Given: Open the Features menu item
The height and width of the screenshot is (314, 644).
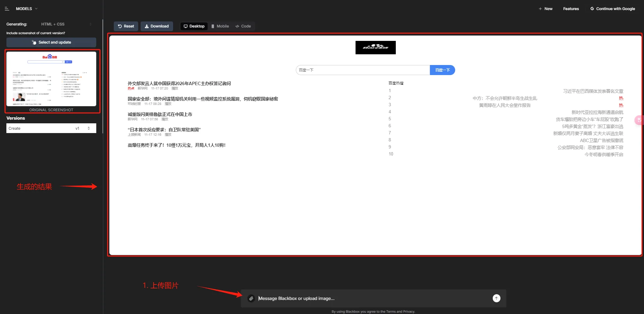Looking at the screenshot, I should [x=571, y=9].
